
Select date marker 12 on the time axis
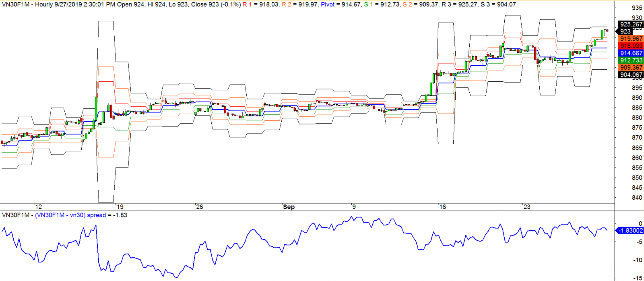tap(38, 207)
